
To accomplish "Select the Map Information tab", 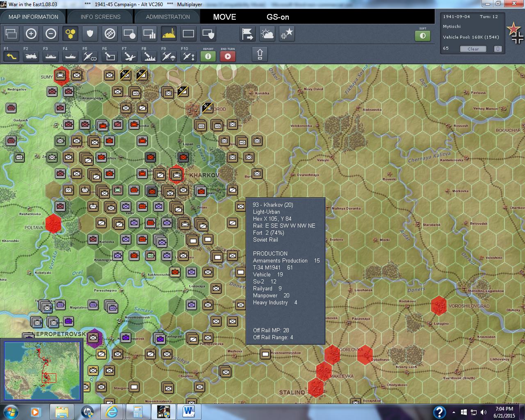I will click(33, 17).
